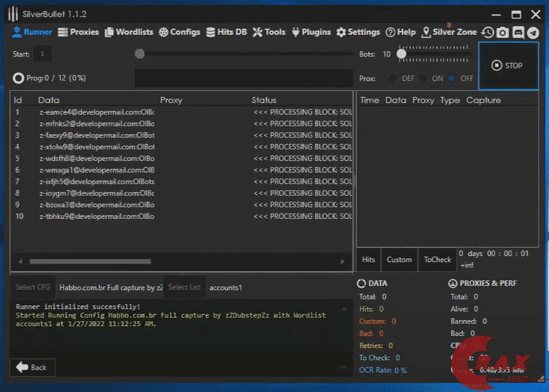Open the Wordlists tab
This screenshot has height=392, width=549.
[129, 32]
